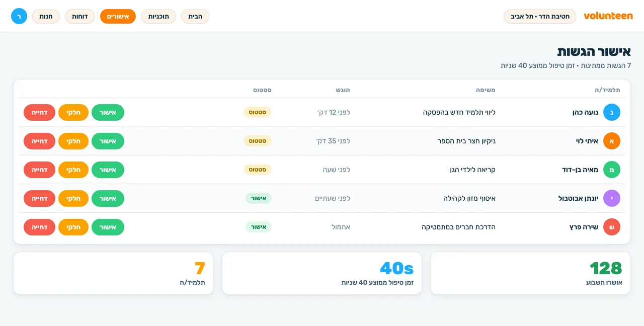This screenshot has width=644, height=326.
Task: Click the volunteen logo
Action: [608, 16]
